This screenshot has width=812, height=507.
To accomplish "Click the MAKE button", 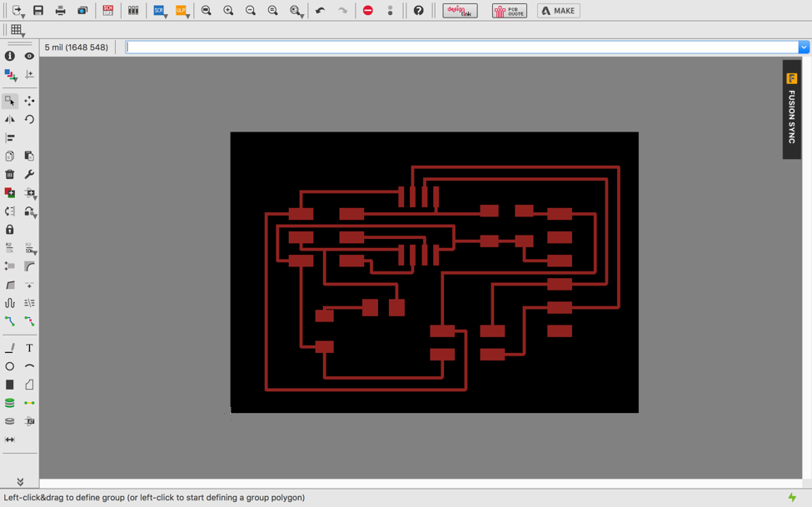I will tap(558, 10).
